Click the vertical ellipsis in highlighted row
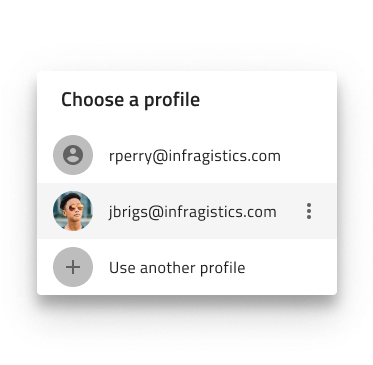This screenshot has height=365, width=373. [309, 211]
